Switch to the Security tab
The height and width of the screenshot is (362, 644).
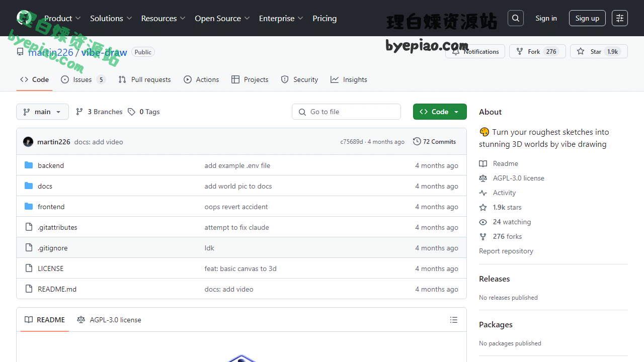click(x=299, y=79)
